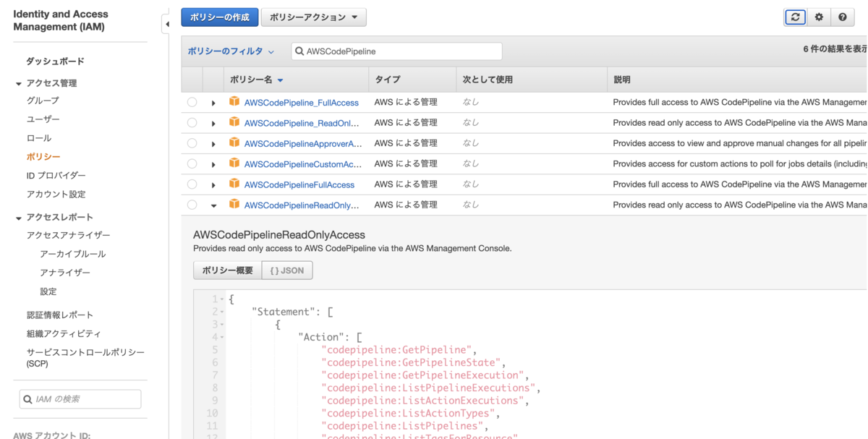Open the AWSCodePipelineCustomAc... policy link

click(303, 164)
